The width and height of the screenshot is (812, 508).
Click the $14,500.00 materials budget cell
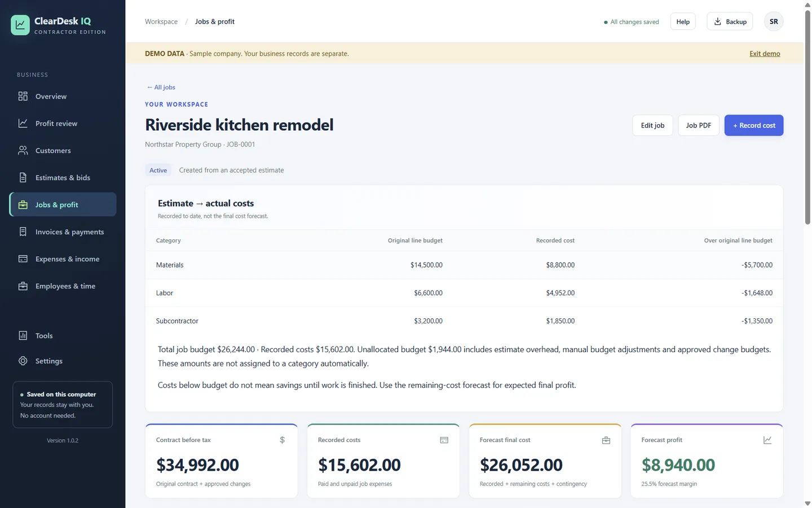426,265
